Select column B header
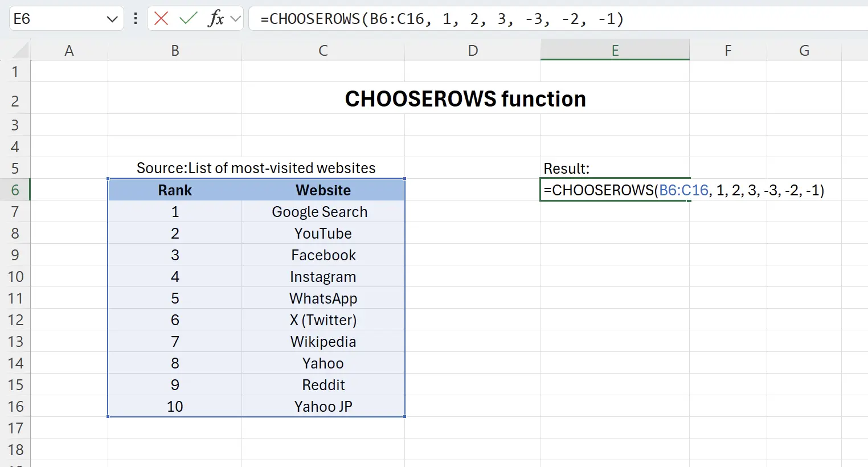The image size is (868, 467). 175,51
